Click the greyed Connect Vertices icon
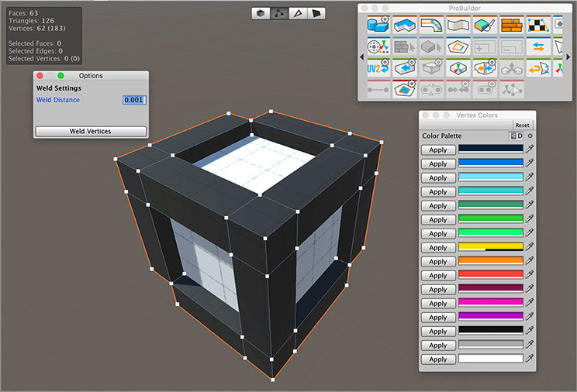This screenshot has height=392, width=577. coord(378,89)
